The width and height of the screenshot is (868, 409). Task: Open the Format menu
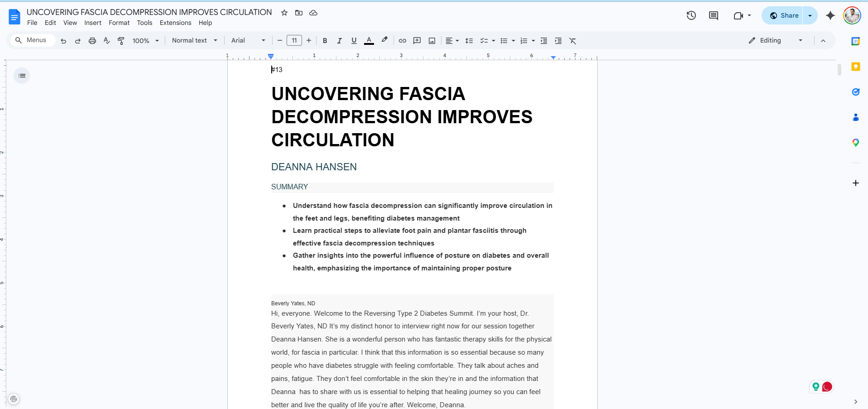click(x=119, y=23)
